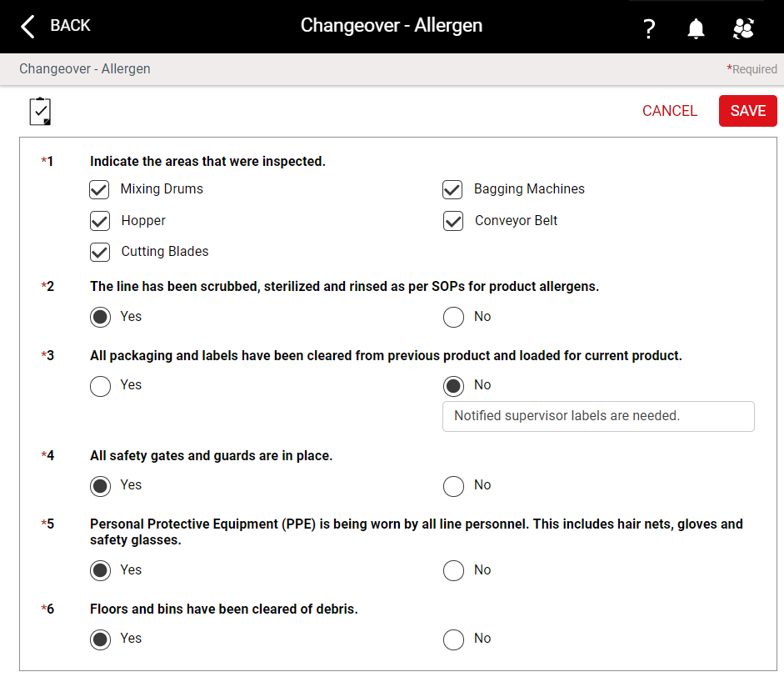Viewport: 784px width, 677px height.
Task: Click the SAVE button
Action: (x=747, y=111)
